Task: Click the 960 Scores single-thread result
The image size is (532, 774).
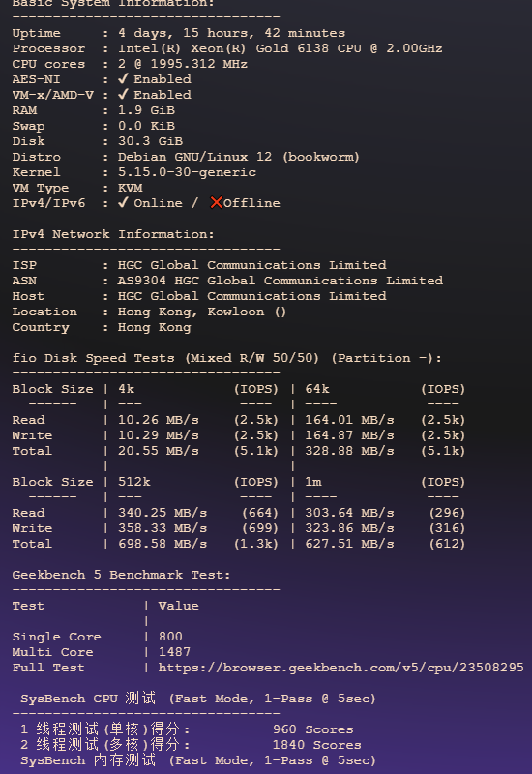Action: (x=312, y=729)
